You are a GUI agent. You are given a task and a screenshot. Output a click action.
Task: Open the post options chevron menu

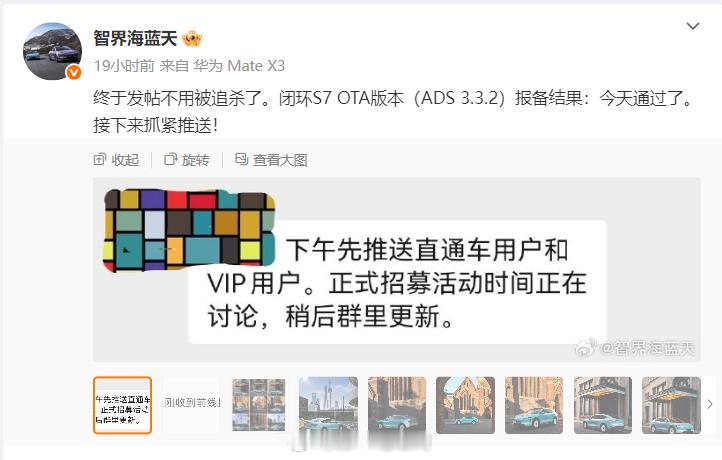click(x=693, y=26)
